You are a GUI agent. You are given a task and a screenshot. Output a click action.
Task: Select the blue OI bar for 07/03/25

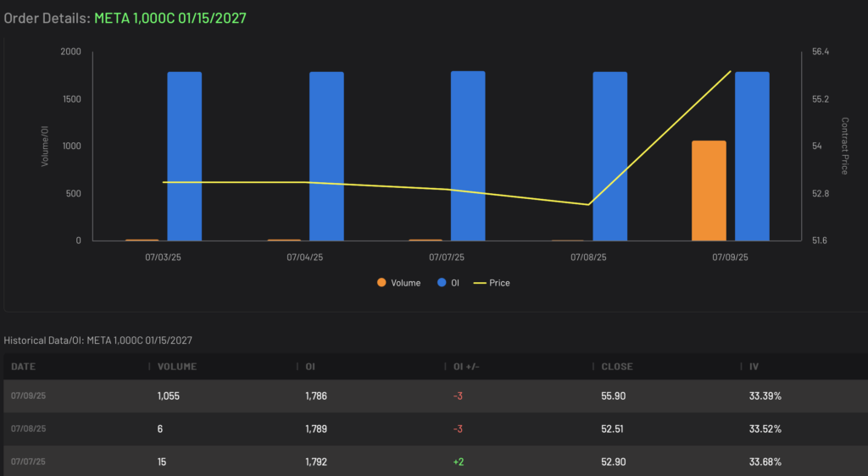185,157
